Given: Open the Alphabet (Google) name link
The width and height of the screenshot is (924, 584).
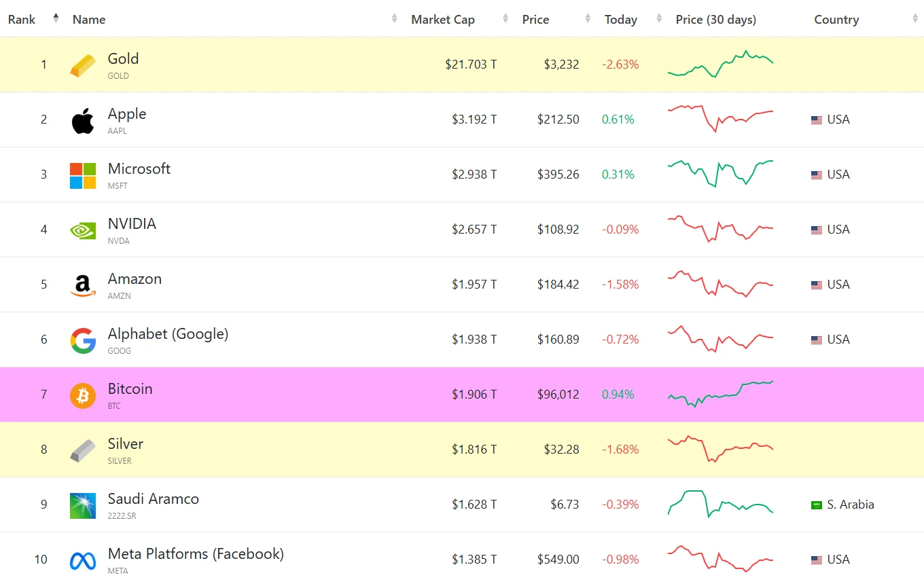Looking at the screenshot, I should (168, 333).
